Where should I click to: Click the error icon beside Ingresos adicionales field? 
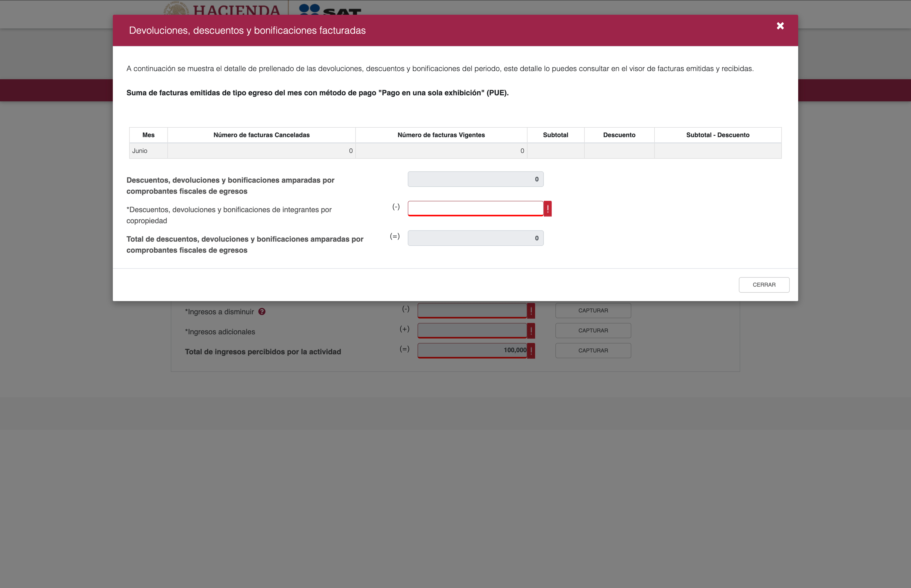pyautogui.click(x=531, y=331)
